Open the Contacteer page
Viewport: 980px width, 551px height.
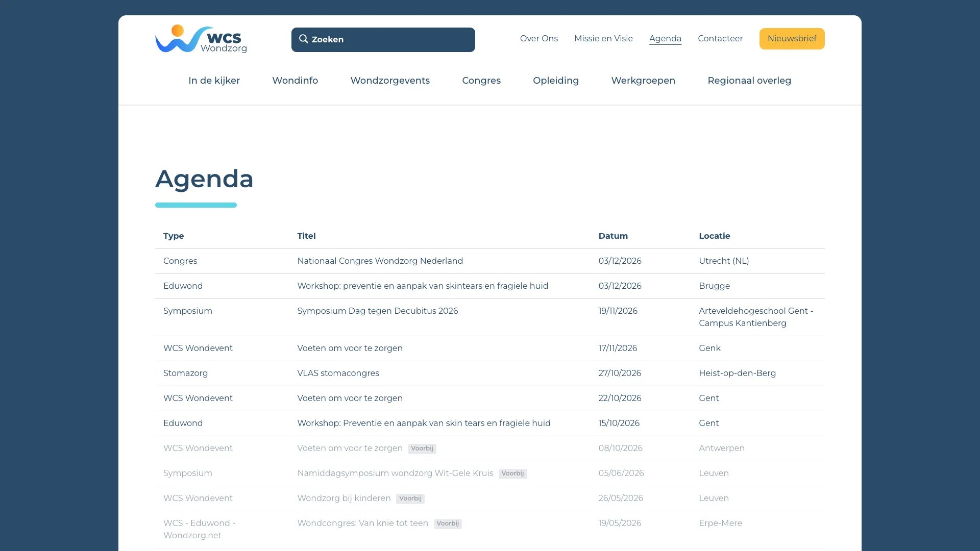(x=720, y=39)
